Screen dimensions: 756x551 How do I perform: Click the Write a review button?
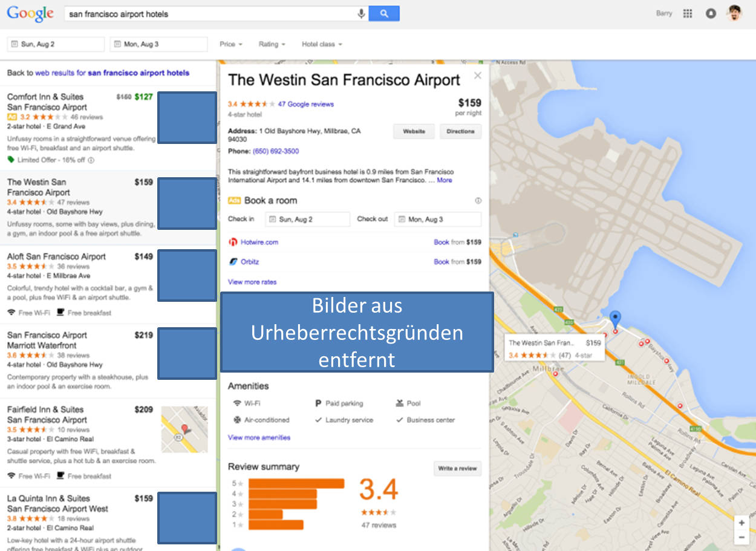(x=457, y=468)
